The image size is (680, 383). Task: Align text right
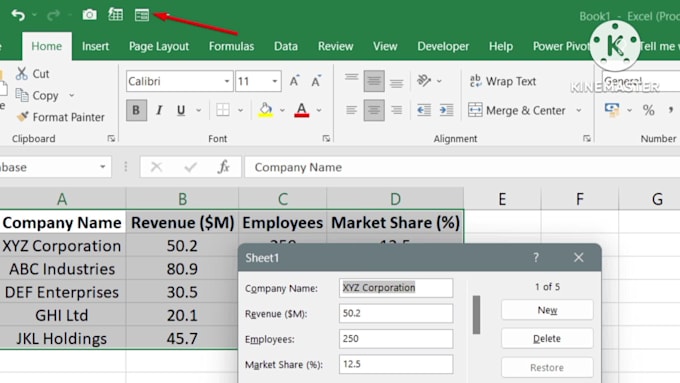(x=396, y=110)
